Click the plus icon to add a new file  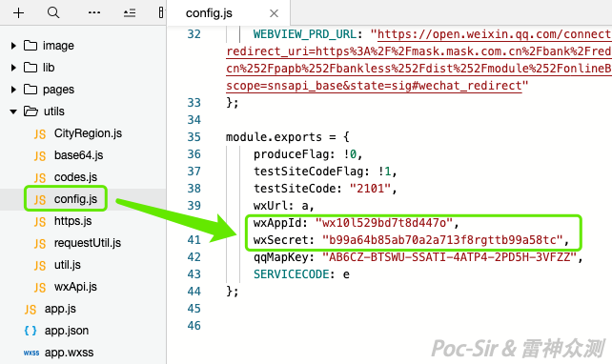coord(18,13)
